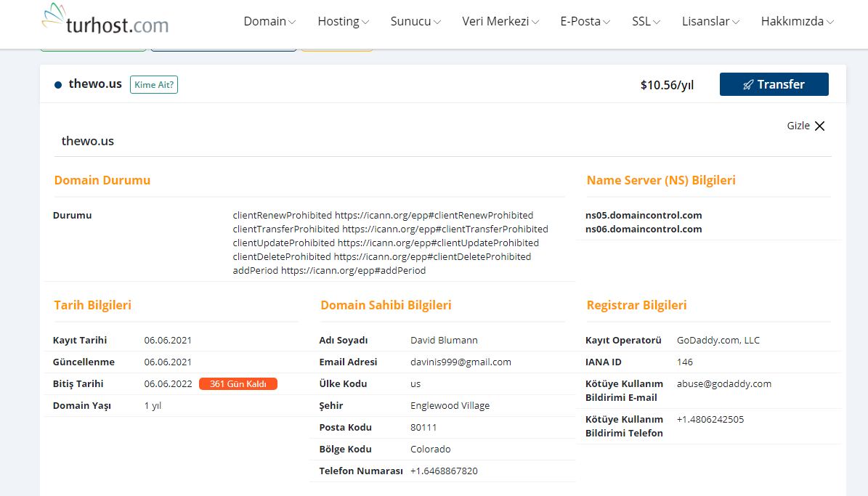Select the Domain Yaşı value 1 yıl
Image resolution: width=868 pixels, height=496 pixels.
coord(153,406)
